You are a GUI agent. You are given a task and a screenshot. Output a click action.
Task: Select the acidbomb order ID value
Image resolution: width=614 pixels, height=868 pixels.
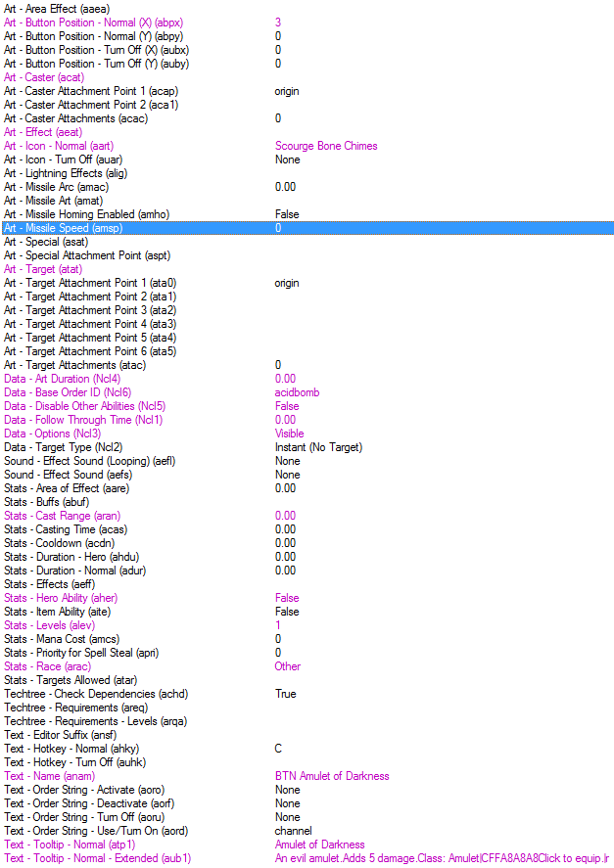pyautogui.click(x=297, y=392)
